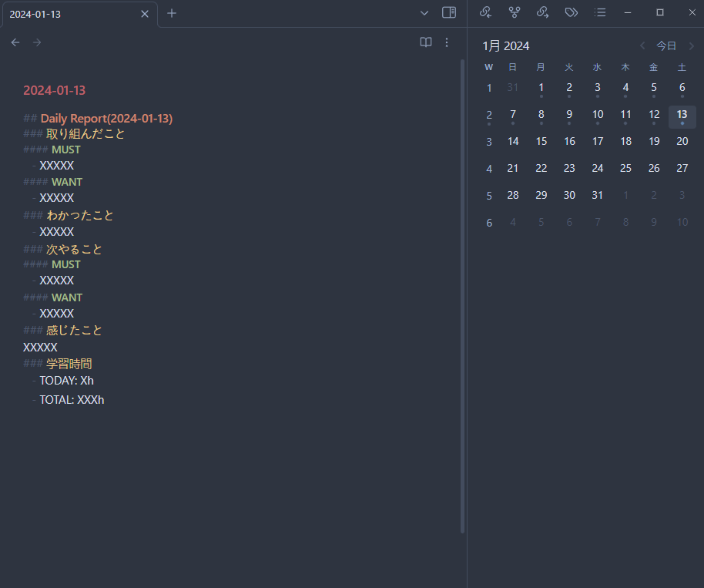Open the local graph panel icon
Viewport: 704px width, 588px height.
(515, 12)
